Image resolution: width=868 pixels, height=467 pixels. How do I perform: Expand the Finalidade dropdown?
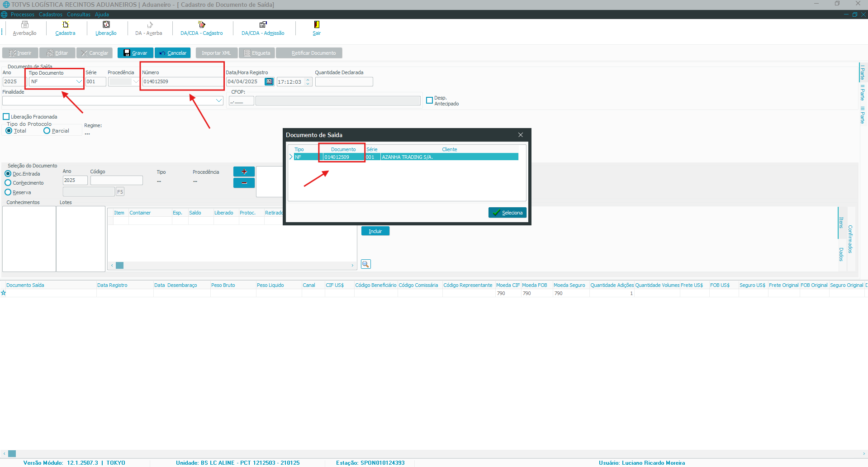pos(219,100)
